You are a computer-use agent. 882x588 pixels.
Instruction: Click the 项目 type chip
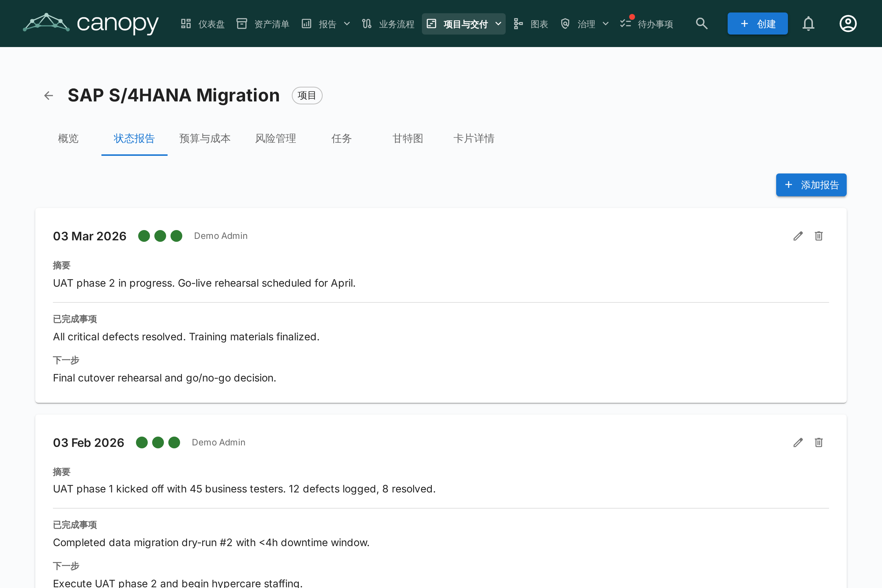[x=307, y=96]
